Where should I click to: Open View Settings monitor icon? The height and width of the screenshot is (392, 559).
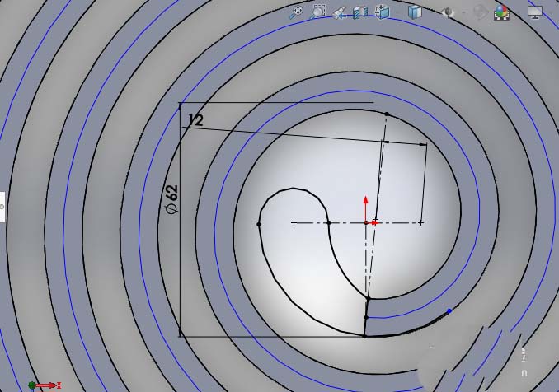(535, 13)
